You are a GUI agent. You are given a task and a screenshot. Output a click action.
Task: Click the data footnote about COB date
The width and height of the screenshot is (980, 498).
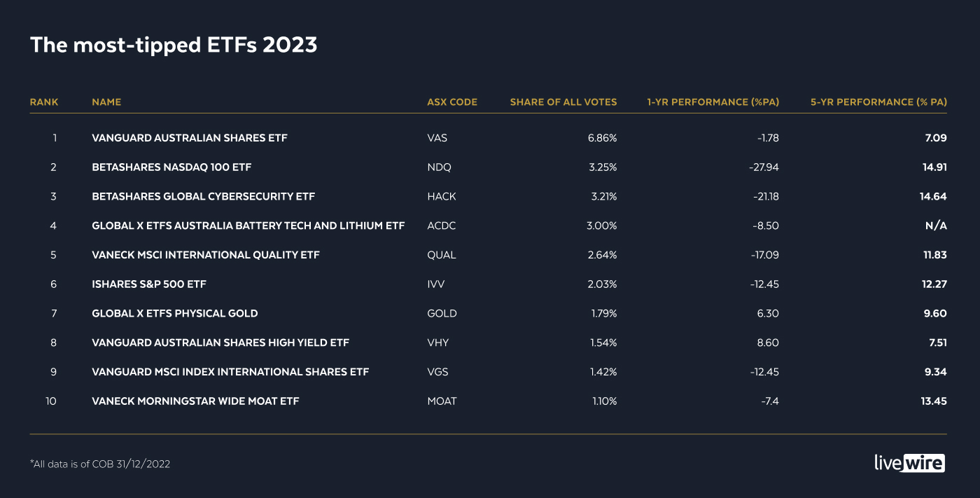click(x=100, y=464)
